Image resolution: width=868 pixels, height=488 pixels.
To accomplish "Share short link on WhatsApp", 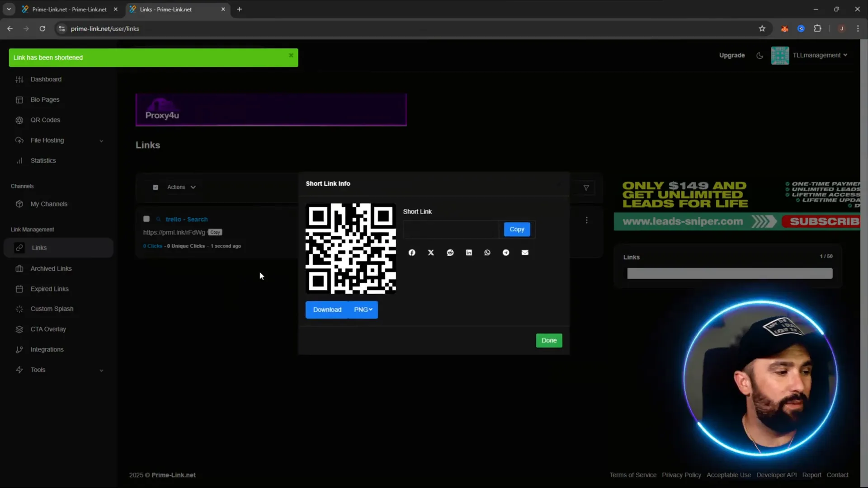I will click(487, 253).
